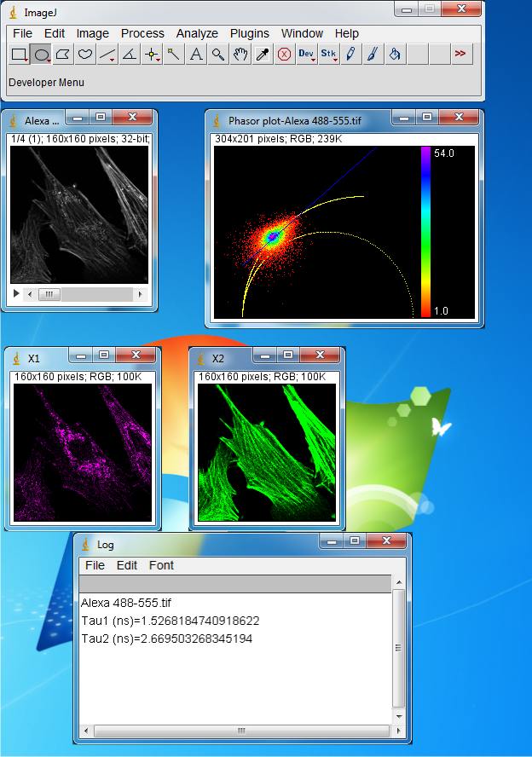Viewport: 532px width, 757px height.
Task: Open the Edit menu in Log window
Action: (x=127, y=565)
